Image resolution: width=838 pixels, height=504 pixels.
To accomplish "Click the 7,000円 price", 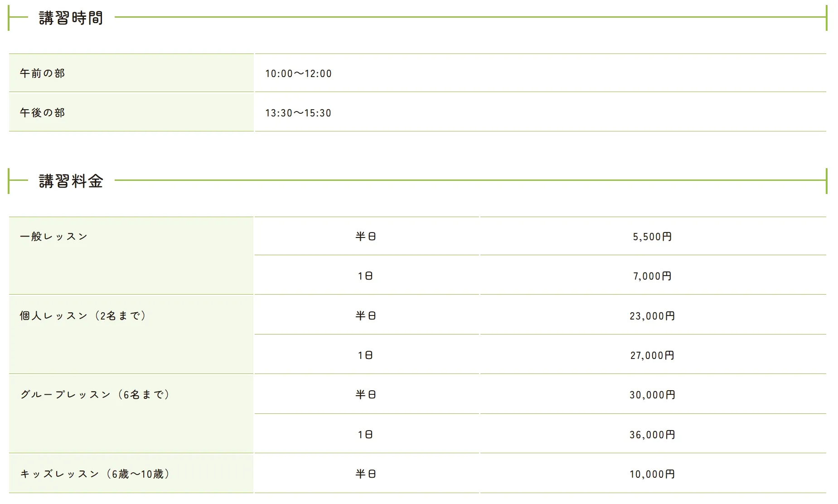I will pos(652,276).
